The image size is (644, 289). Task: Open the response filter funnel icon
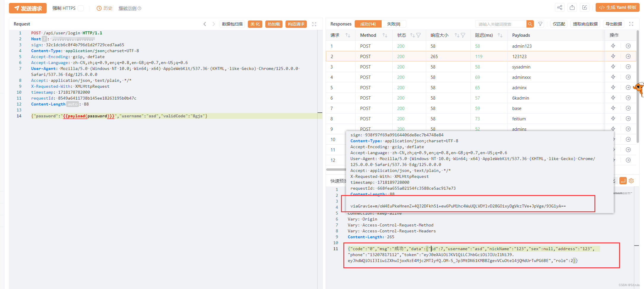coord(540,24)
